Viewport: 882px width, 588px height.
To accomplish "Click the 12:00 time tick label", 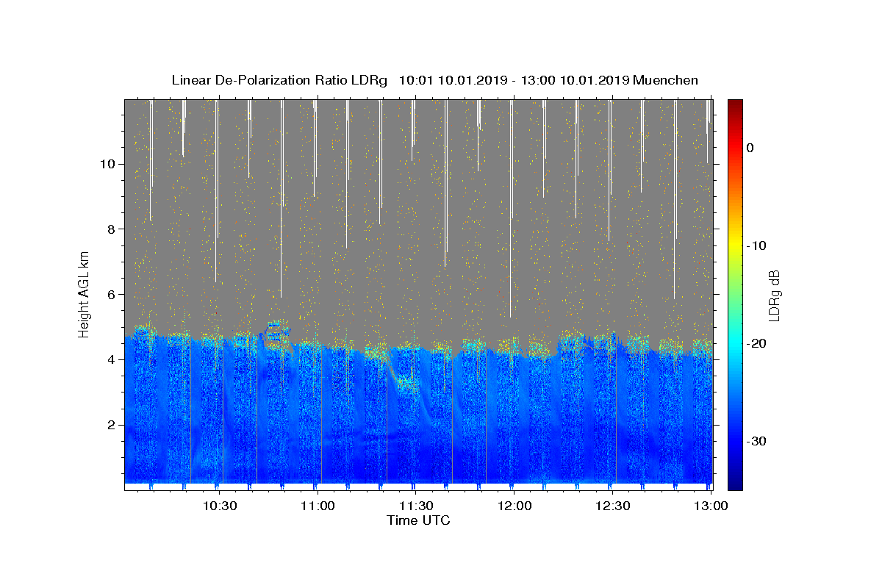I will pos(514,506).
